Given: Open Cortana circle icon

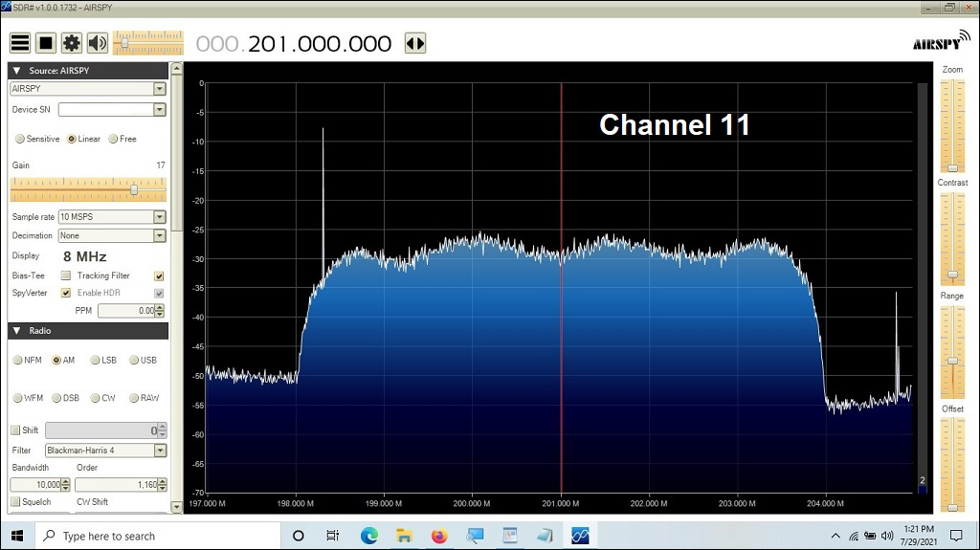Looking at the screenshot, I should pos(299,536).
